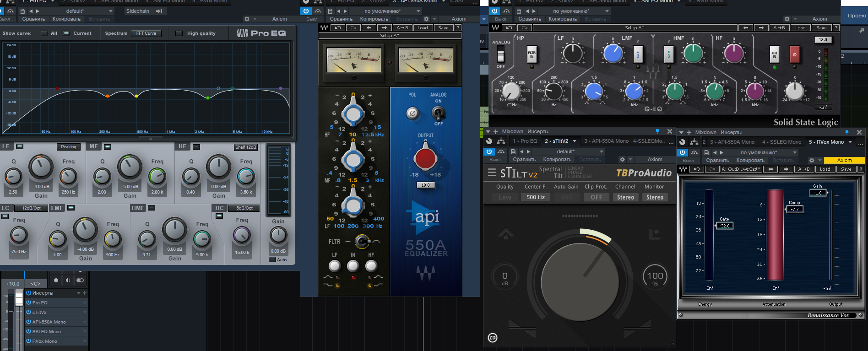Click the POL polarity button on API 550A

coord(412,113)
